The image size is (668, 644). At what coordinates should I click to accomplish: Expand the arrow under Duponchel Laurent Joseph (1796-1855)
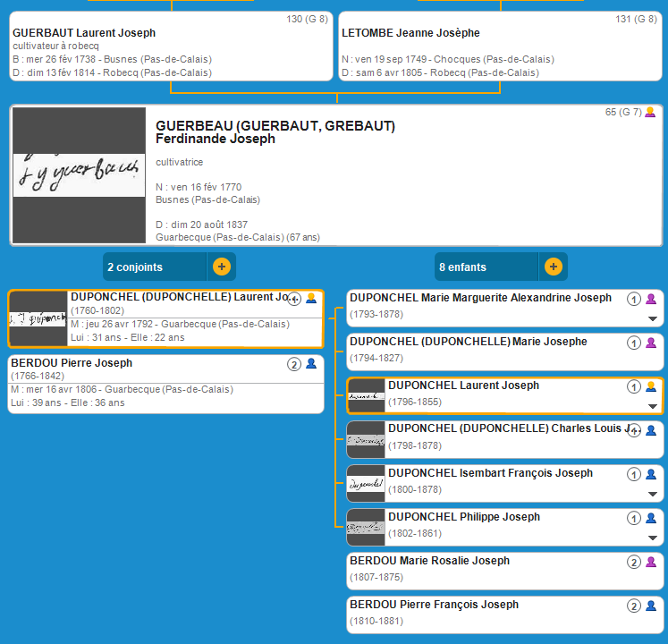[653, 407]
